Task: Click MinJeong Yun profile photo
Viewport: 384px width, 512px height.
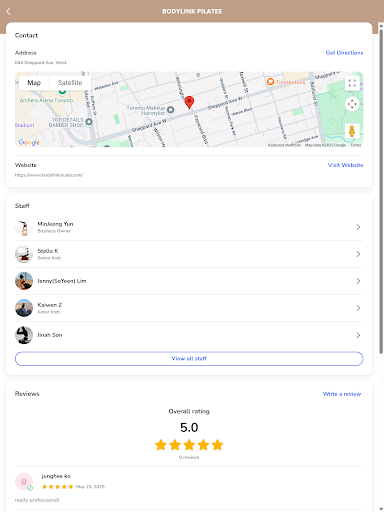Action: pos(24,227)
